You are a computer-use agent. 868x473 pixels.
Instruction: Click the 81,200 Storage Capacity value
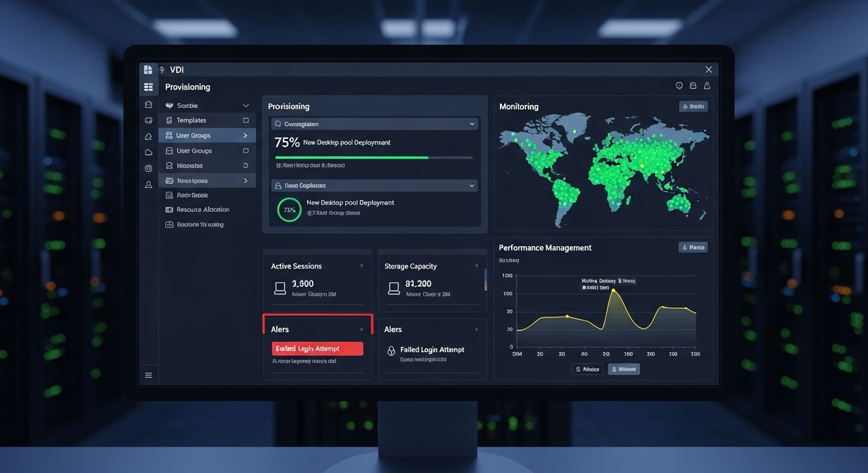tap(419, 284)
